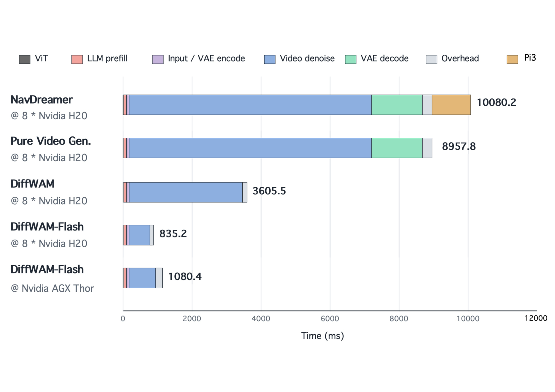The width and height of the screenshot is (555, 392).
Task: Click the 'VAE decode' legend label
Action: 385,58
